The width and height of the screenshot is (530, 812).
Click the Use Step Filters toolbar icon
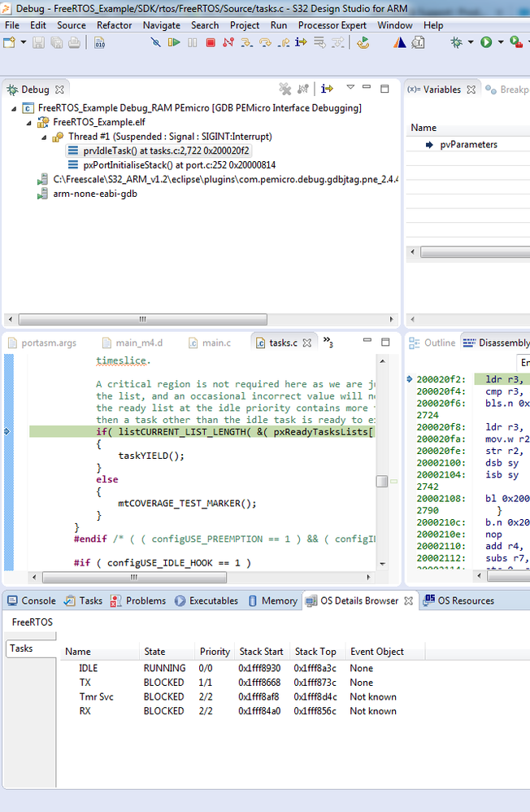tap(337, 42)
